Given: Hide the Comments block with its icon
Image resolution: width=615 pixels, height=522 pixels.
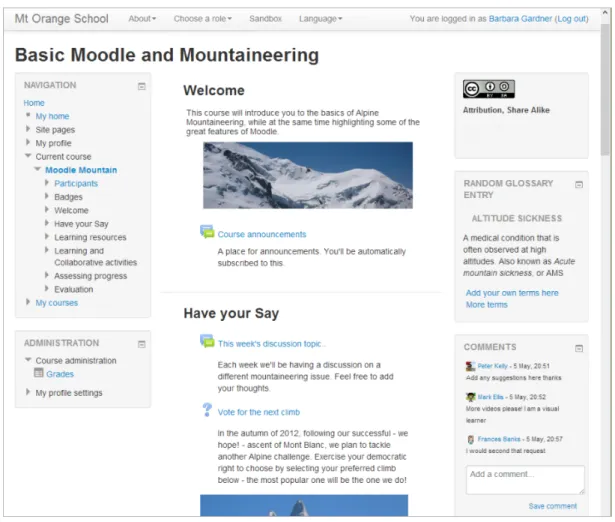Looking at the screenshot, I should (x=579, y=348).
